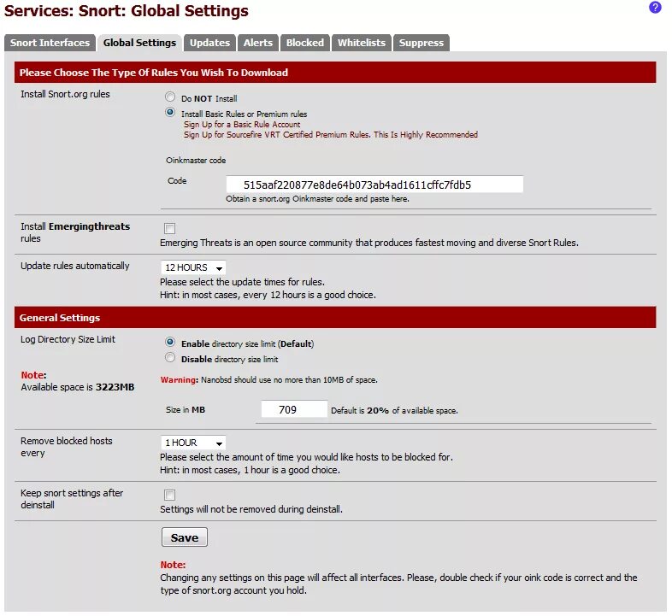
Task: Click the Size in MB field
Action: tap(294, 409)
